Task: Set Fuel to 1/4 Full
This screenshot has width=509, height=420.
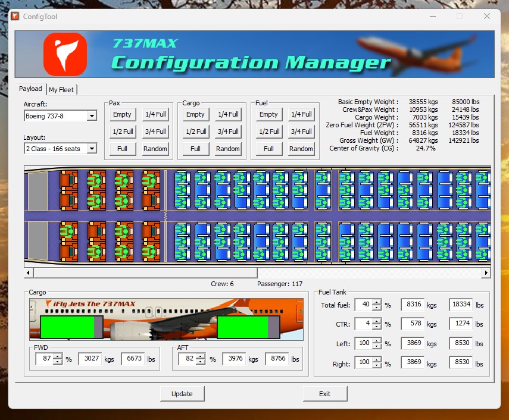Action: [x=301, y=114]
